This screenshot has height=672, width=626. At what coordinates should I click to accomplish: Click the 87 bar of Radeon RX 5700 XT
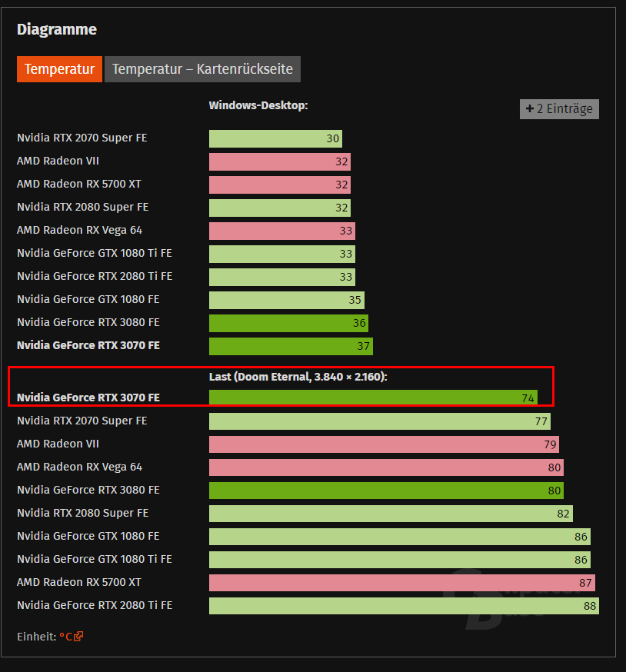[402, 584]
